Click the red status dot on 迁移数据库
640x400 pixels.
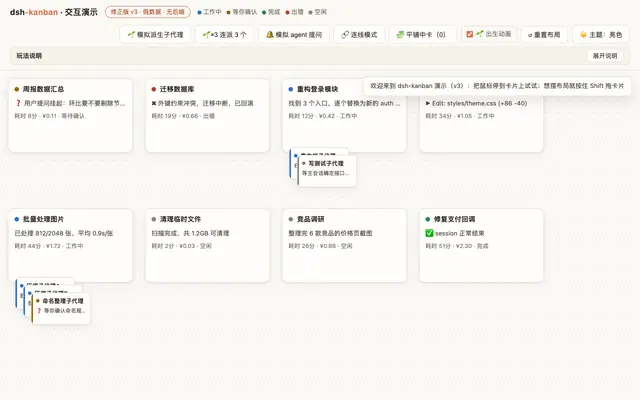[154, 89]
